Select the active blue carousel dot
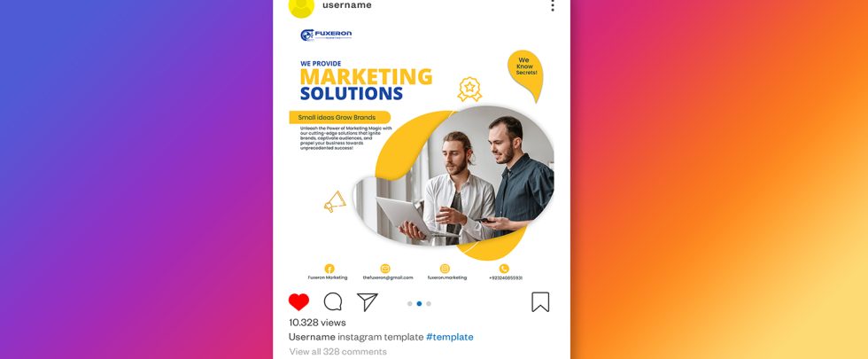The height and width of the screenshot is (359, 868). click(419, 303)
